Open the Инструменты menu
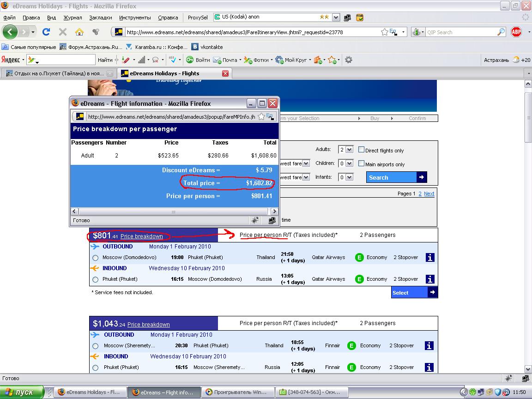The height and width of the screenshot is (399, 532). (135, 17)
